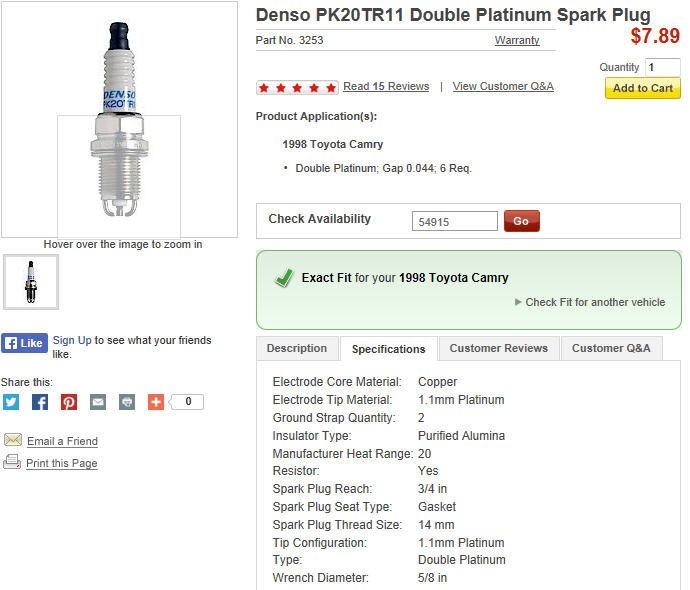The width and height of the screenshot is (690, 590).
Task: Click Email a Friend link
Action: [x=62, y=441]
